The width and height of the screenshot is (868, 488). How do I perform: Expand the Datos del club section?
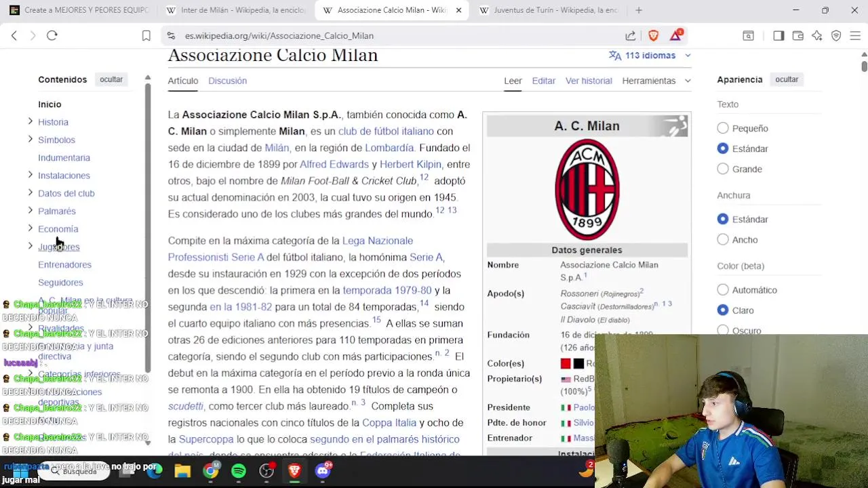pos(30,192)
